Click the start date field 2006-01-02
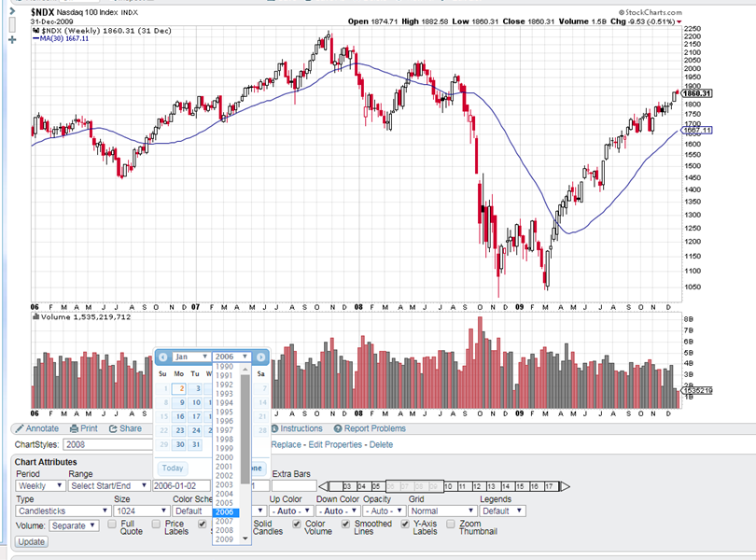The width and height of the screenshot is (756, 560). (181, 485)
